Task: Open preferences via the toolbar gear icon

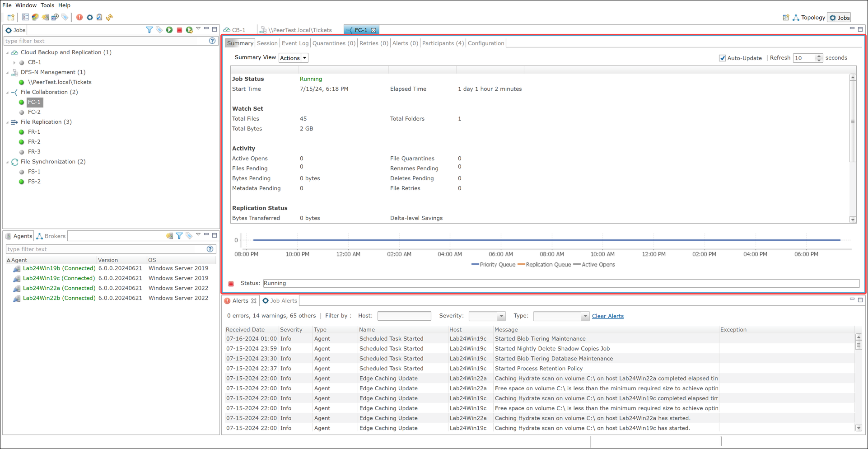Action: click(90, 17)
